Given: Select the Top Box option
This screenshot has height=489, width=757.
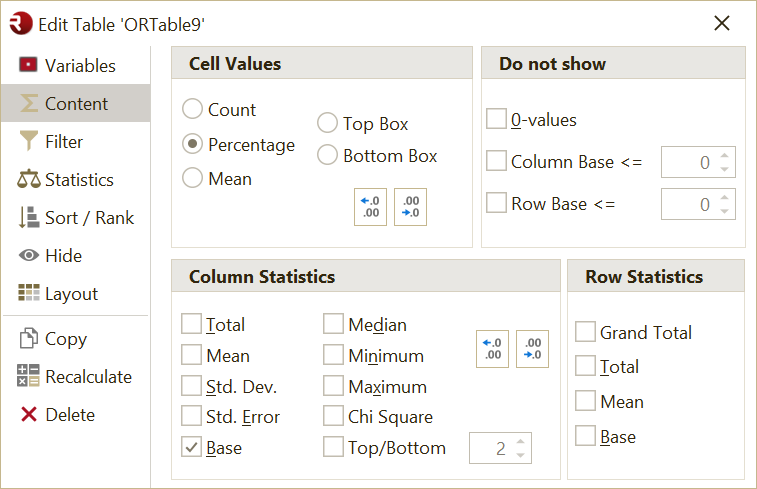Looking at the screenshot, I should 327,124.
